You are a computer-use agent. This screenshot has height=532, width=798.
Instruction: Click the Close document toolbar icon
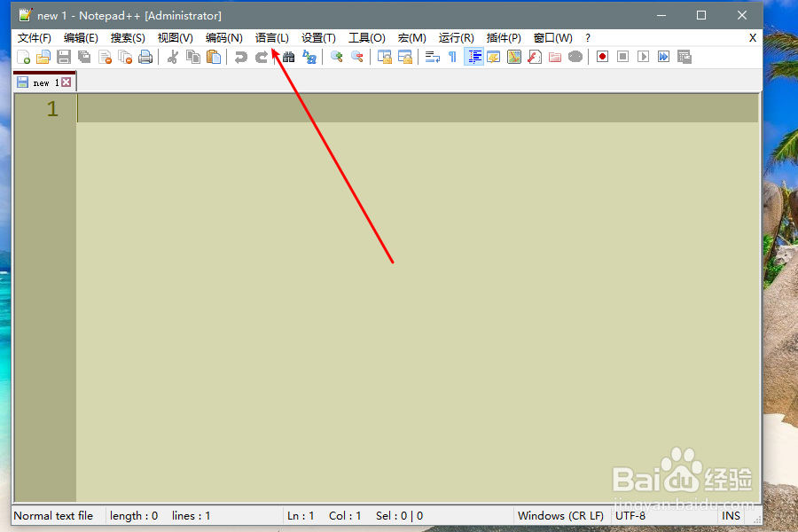[105, 57]
